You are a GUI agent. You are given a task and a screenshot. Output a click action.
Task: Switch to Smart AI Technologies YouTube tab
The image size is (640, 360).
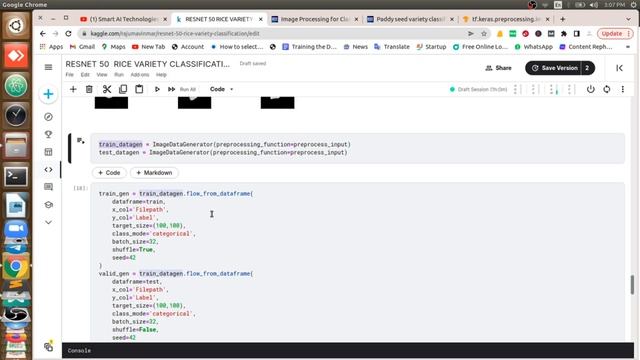(124, 19)
